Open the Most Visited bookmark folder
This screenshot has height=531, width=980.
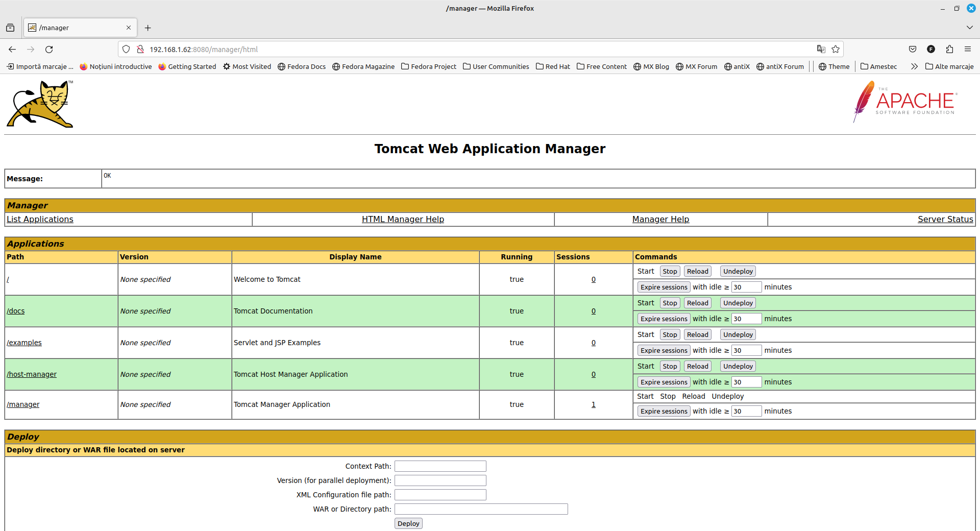(247, 66)
